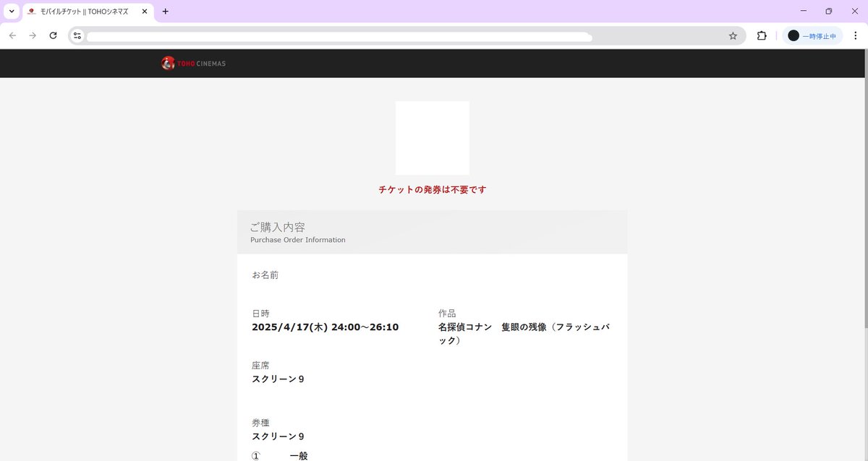Click the ① 一般 ticket type row
868x461 pixels.
(280, 456)
